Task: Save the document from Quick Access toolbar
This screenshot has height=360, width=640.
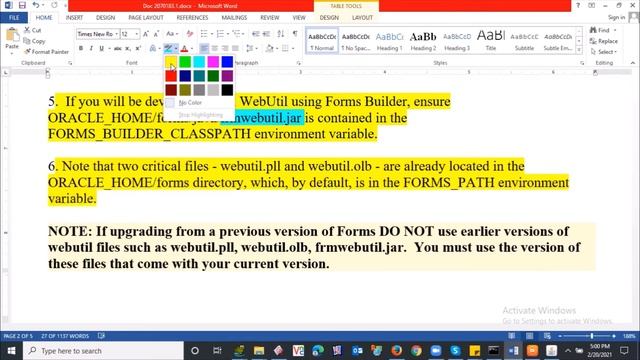Action: point(22,5)
